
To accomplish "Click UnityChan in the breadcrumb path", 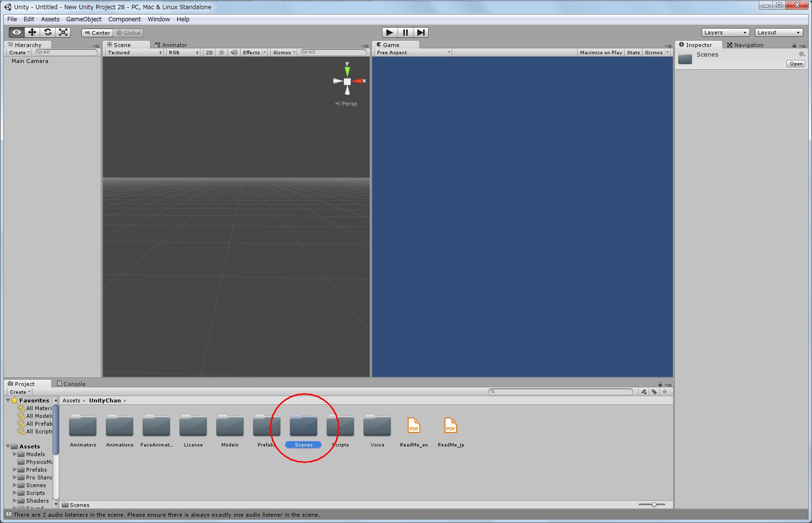I will pos(105,400).
